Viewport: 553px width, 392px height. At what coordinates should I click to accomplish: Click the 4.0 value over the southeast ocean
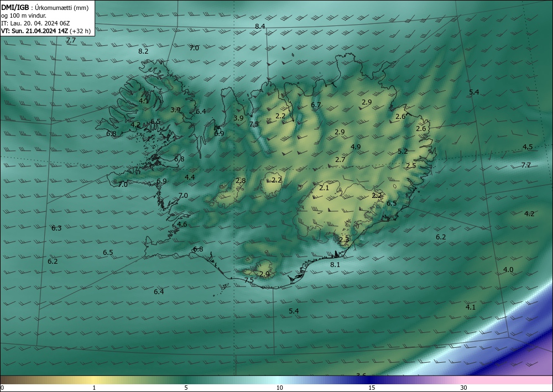point(508,270)
